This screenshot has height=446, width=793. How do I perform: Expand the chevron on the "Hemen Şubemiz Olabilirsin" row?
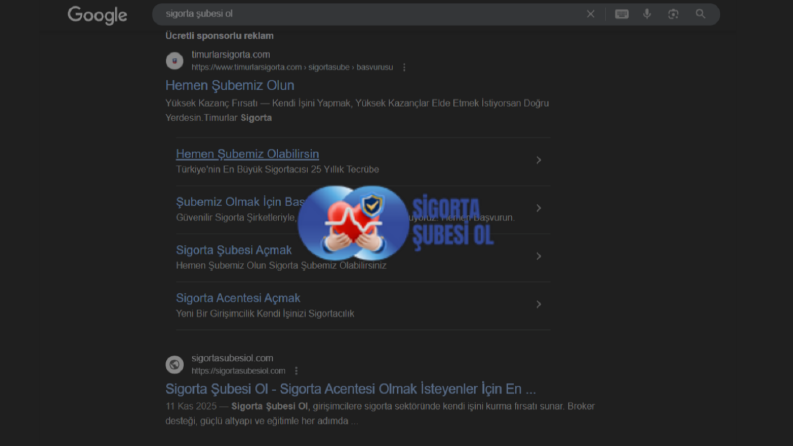click(x=539, y=160)
